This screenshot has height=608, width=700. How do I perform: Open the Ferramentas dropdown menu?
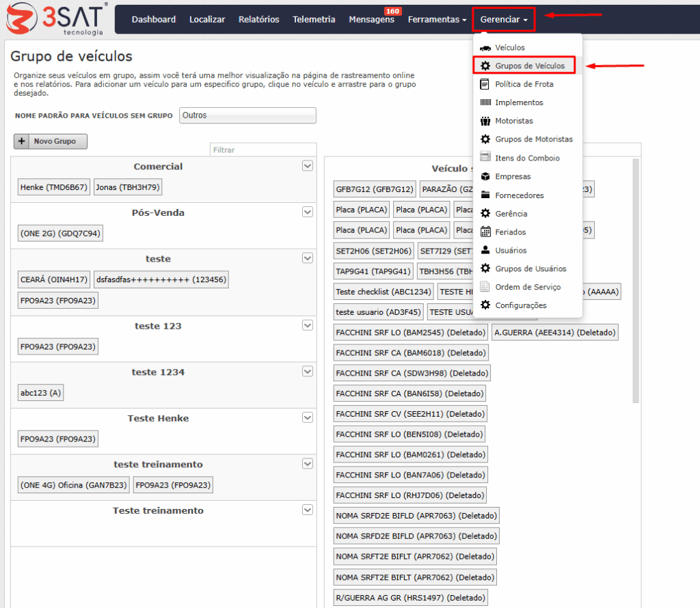(437, 19)
